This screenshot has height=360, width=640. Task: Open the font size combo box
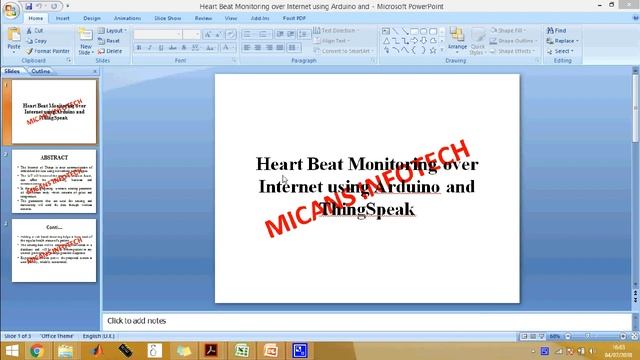coord(191,34)
